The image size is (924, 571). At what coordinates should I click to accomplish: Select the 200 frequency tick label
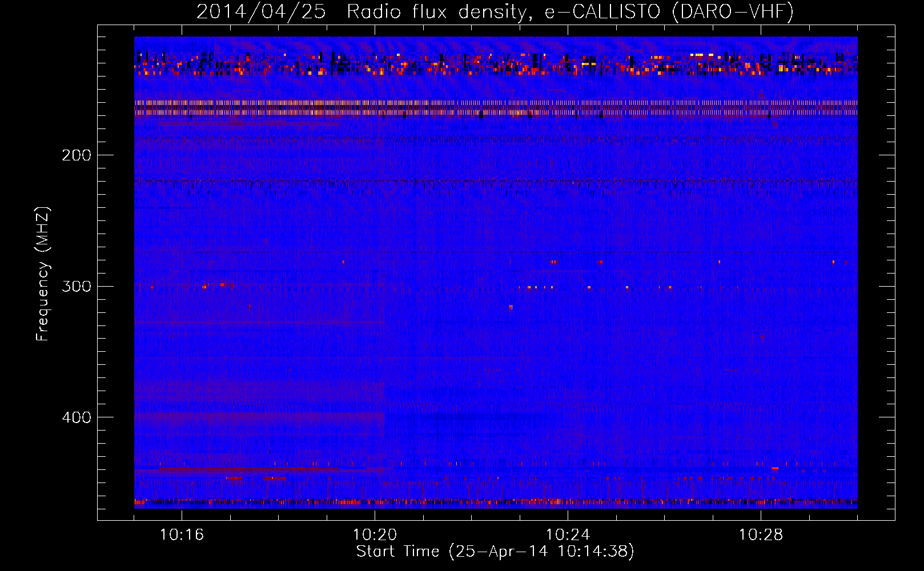click(x=77, y=155)
